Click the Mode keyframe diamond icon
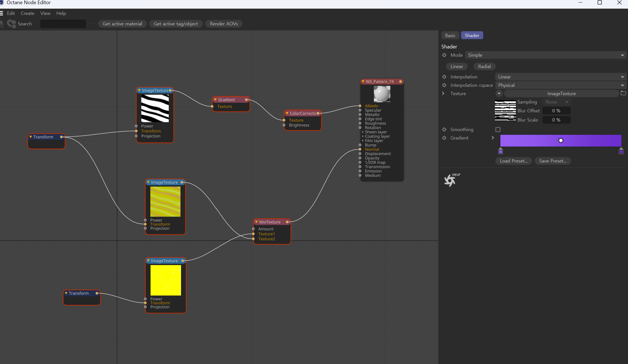The width and height of the screenshot is (628, 364). click(444, 55)
